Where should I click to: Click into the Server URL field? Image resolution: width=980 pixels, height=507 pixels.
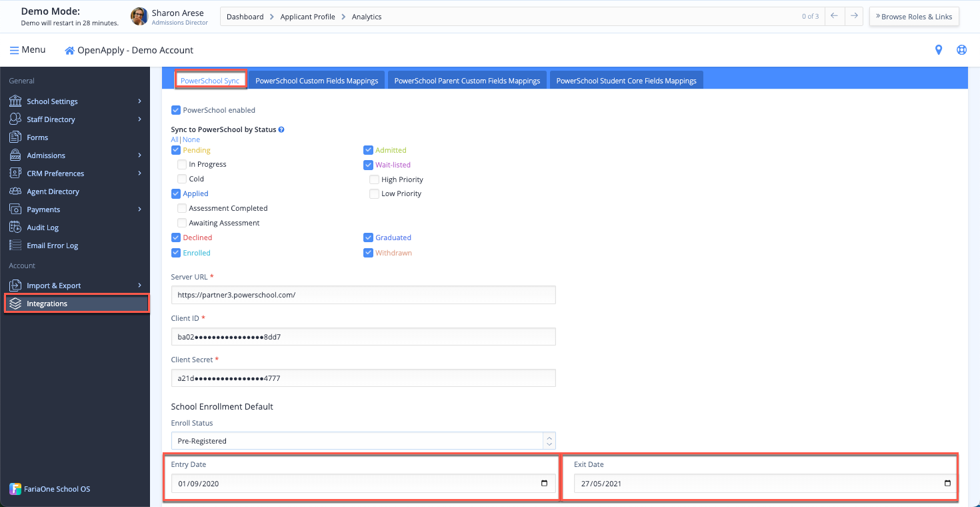click(363, 295)
